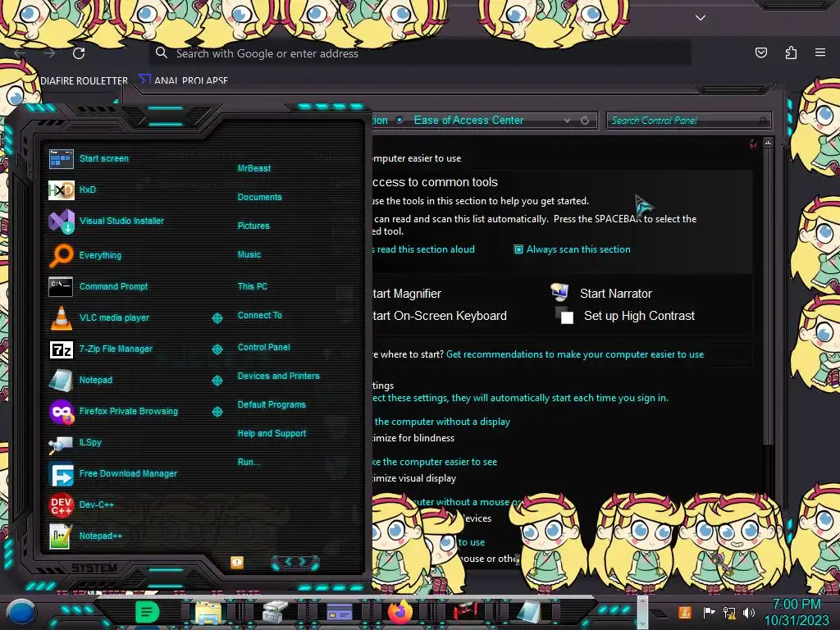Launch HxD hex editor
Screen dimensions: 840x630
click(x=72, y=189)
